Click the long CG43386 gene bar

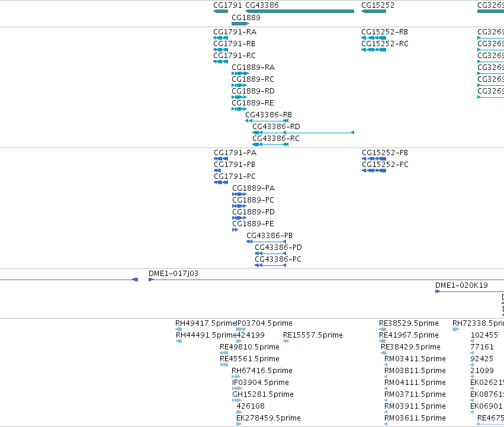300,11
